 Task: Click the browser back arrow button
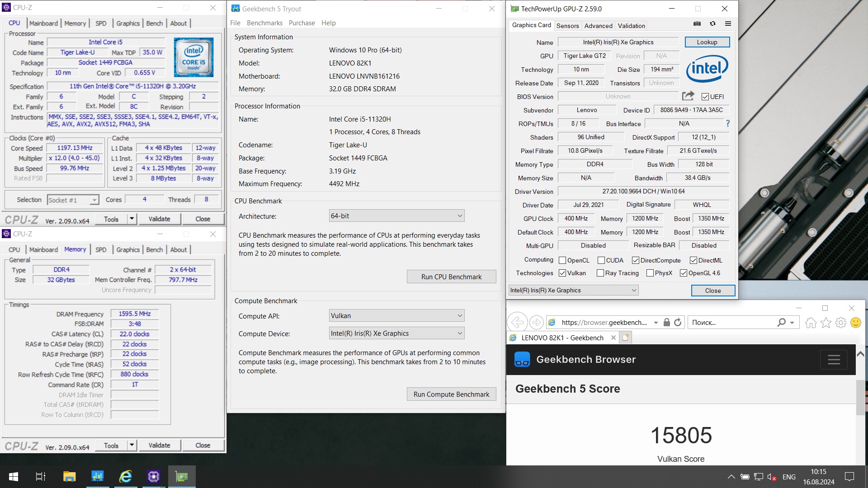[x=518, y=322]
